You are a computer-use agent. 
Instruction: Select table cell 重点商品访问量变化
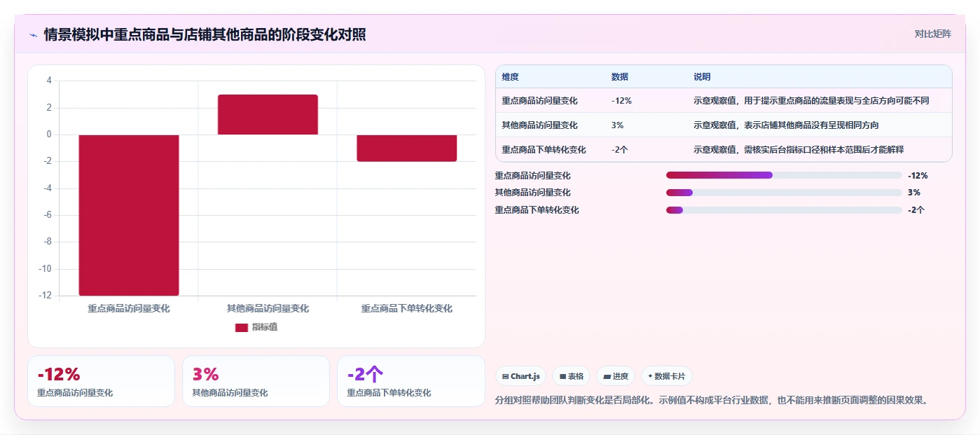coord(539,101)
